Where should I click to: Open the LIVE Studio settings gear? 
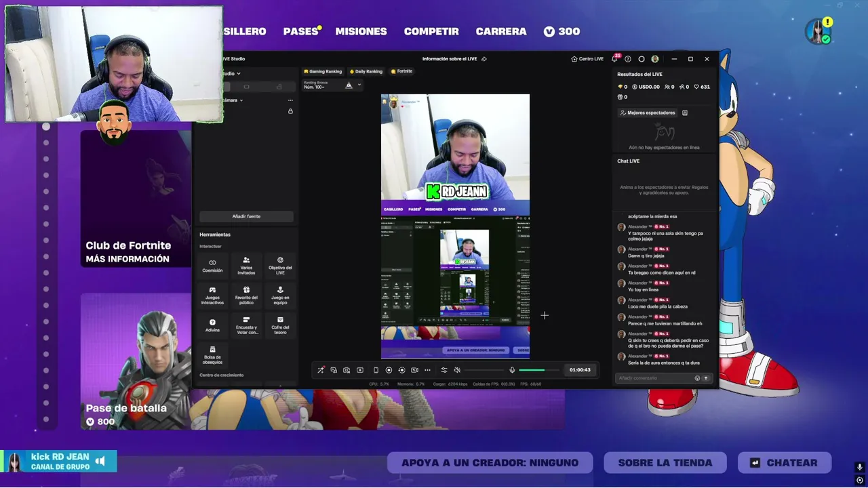click(x=642, y=59)
